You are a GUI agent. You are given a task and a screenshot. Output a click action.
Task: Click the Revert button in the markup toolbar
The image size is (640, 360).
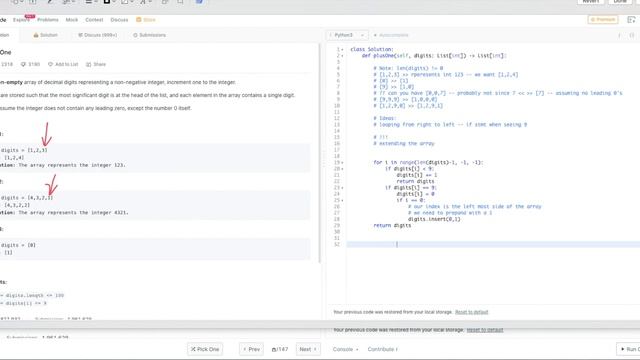pyautogui.click(x=591, y=2)
